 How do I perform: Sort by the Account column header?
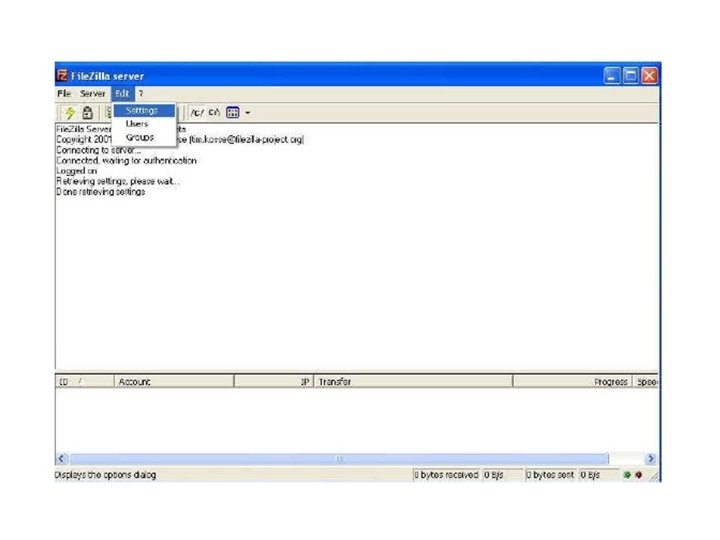174,382
